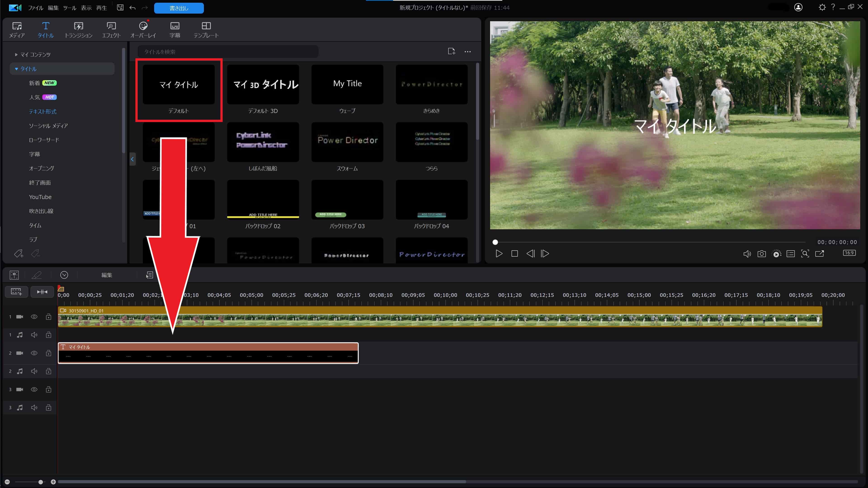The height and width of the screenshot is (488, 868).
Task: Collapse the タイトル category tree
Action: pos(16,69)
